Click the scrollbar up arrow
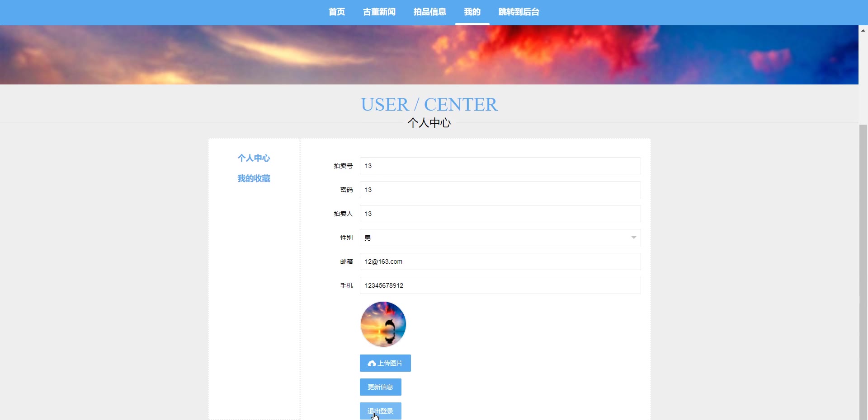868x420 pixels. pos(863,30)
